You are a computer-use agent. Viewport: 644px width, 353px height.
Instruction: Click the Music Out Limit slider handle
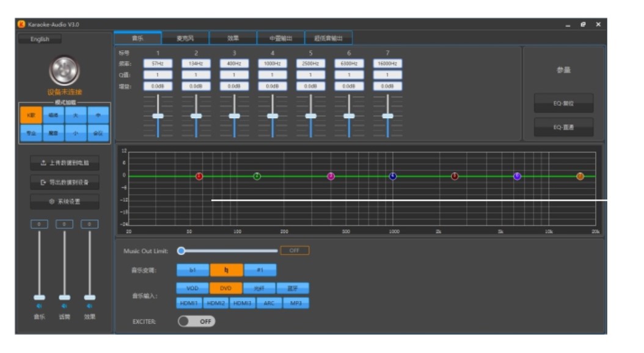tap(181, 250)
